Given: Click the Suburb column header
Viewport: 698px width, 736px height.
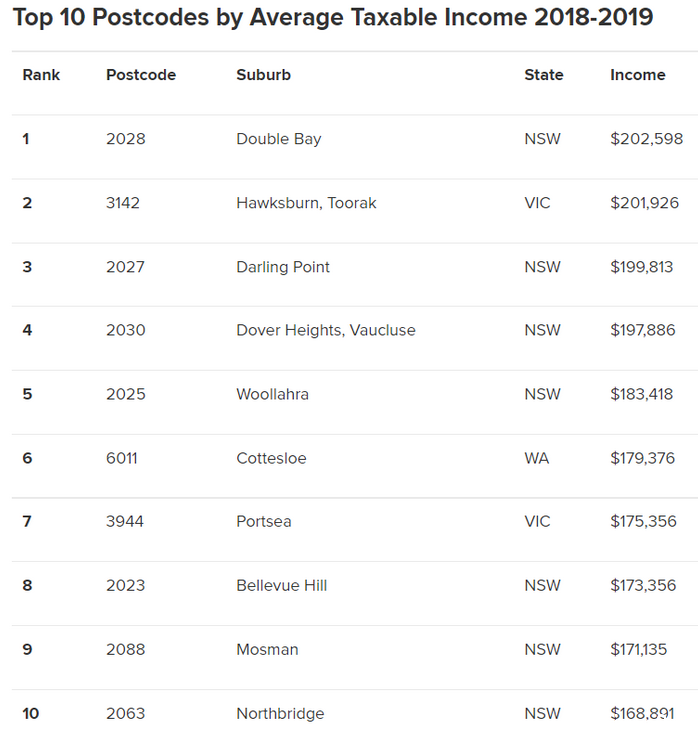Looking at the screenshot, I should point(263,75).
